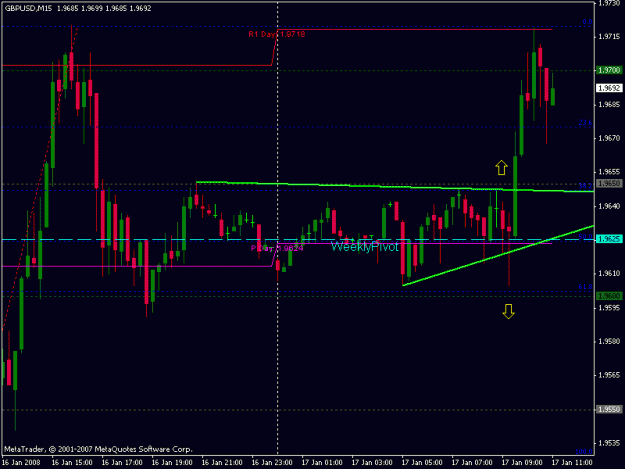Click the 100.0 Fibonacci level label
Screen dimensions: 625x469
point(584,451)
